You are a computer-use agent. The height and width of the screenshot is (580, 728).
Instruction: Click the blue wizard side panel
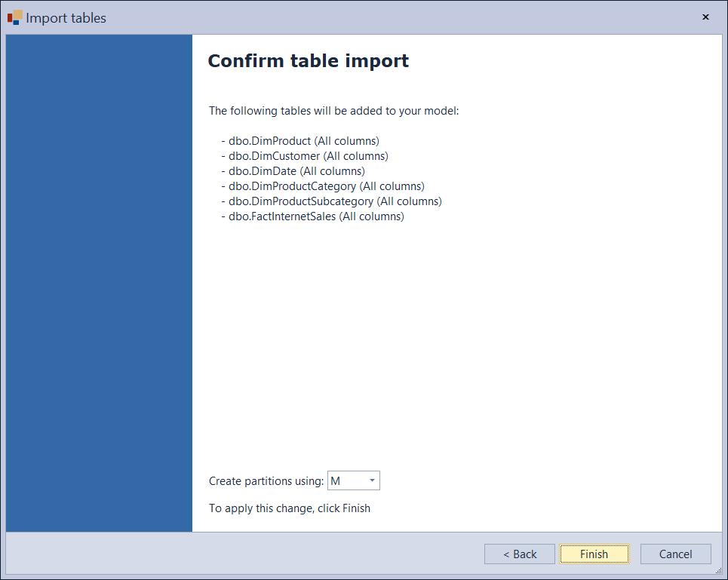(x=99, y=283)
